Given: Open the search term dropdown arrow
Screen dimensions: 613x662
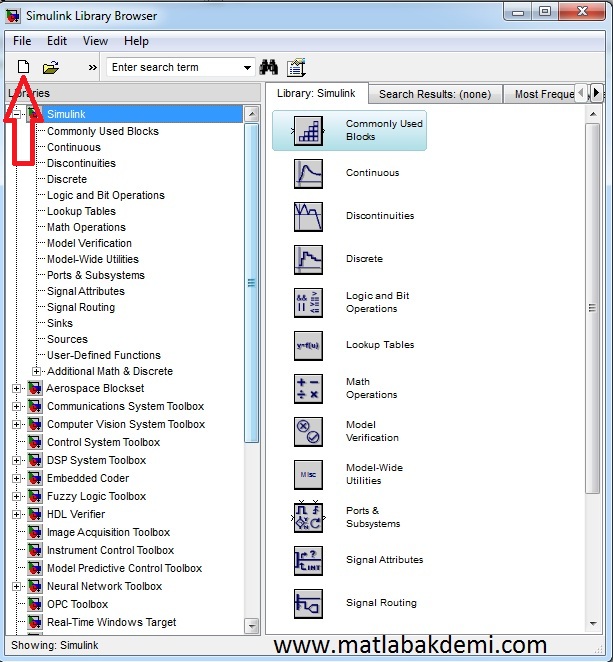Looking at the screenshot, I should pyautogui.click(x=247, y=68).
